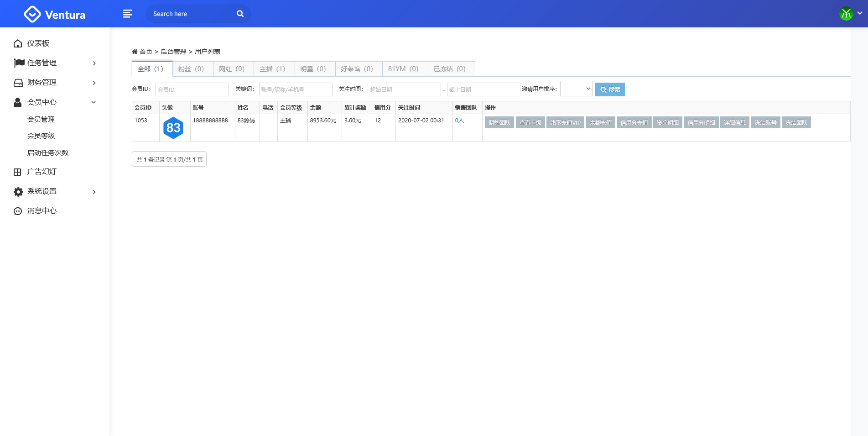Click the blue 搜索 search button
The width and height of the screenshot is (868, 436).
pos(609,89)
